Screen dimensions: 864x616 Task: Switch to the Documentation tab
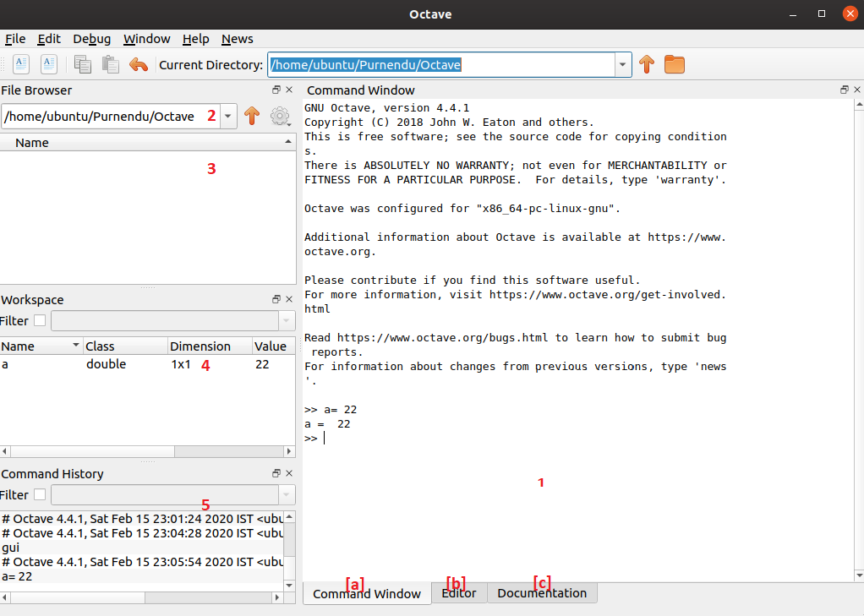point(542,593)
